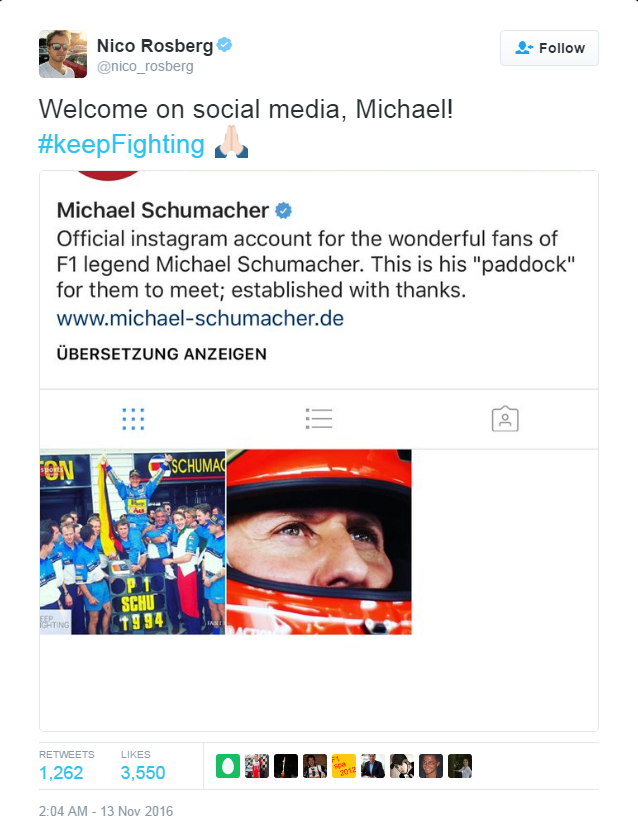Click Nico Rosberg's blue verified badge
638x822 pixels.
[225, 45]
